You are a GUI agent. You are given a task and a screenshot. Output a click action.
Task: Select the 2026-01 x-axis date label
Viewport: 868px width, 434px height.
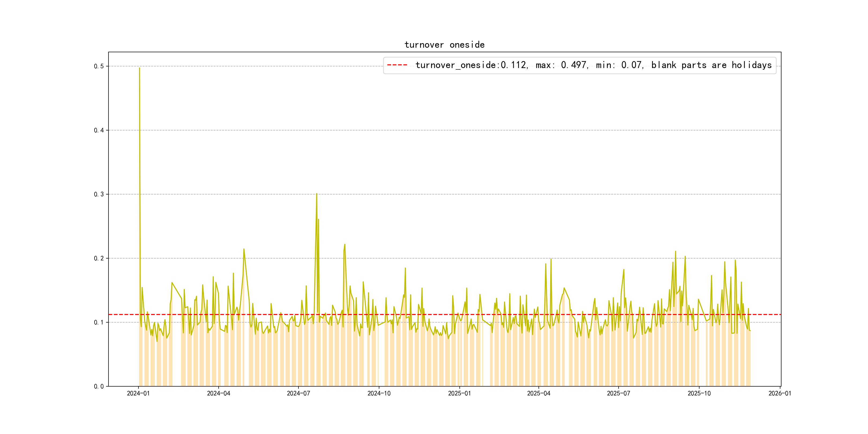pyautogui.click(x=780, y=394)
